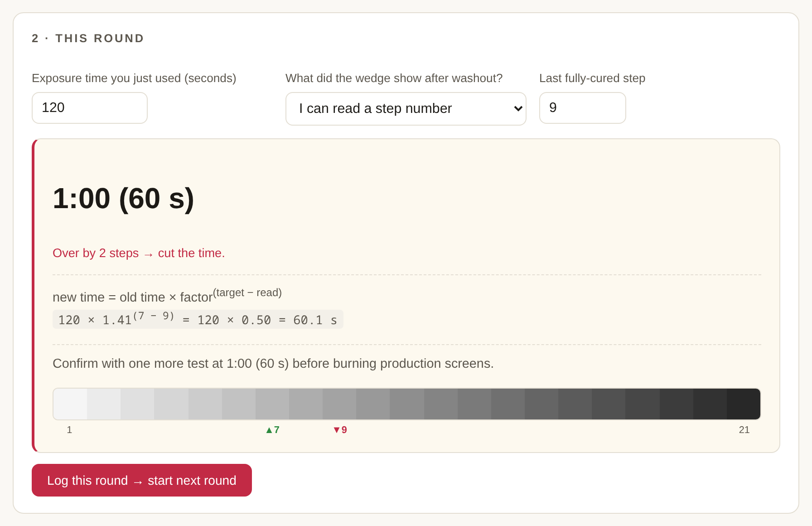Click 'What did the wedge show after washout?' label
This screenshot has width=812, height=526.
[394, 78]
